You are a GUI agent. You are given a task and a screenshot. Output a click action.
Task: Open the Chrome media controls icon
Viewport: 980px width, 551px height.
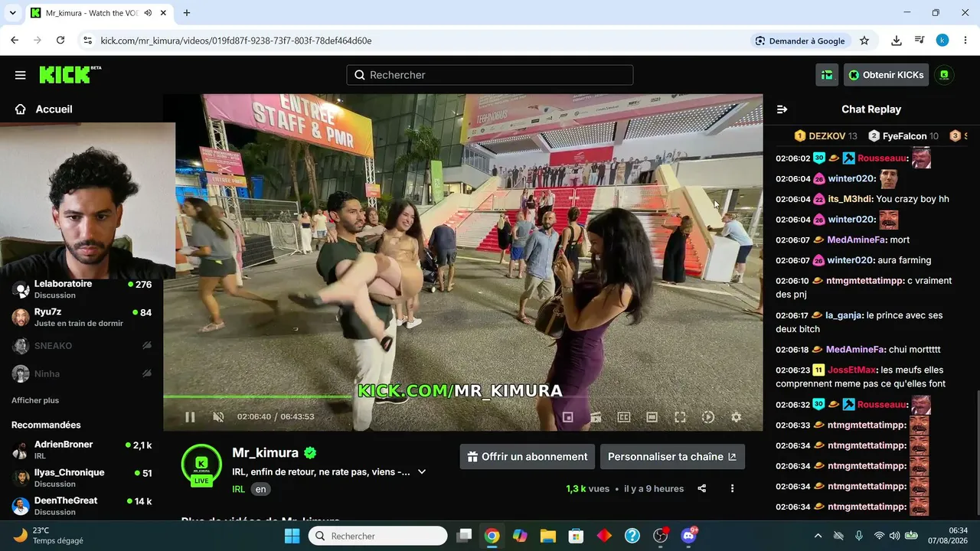tap(920, 41)
